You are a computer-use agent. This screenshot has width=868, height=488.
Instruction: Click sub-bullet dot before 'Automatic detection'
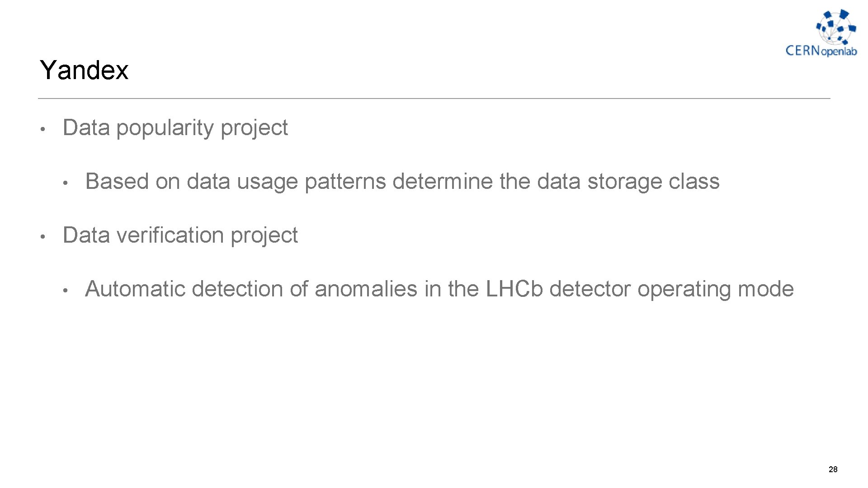pyautogui.click(x=66, y=291)
